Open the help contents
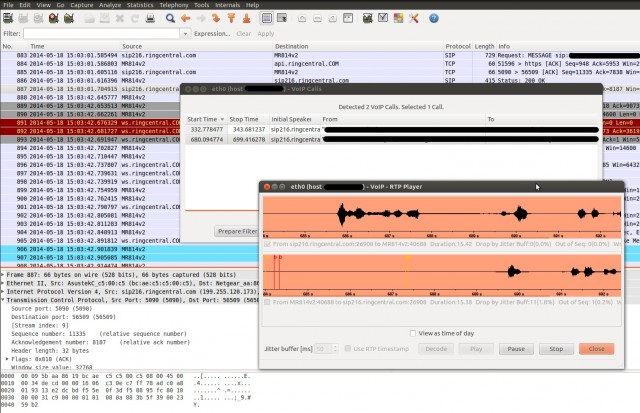Screen dimensions: 640x413 434,18
